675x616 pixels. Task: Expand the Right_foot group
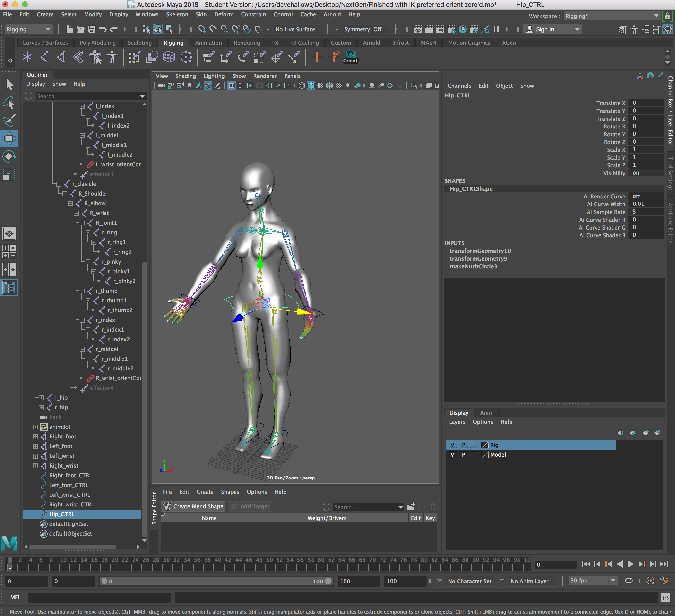(35, 436)
